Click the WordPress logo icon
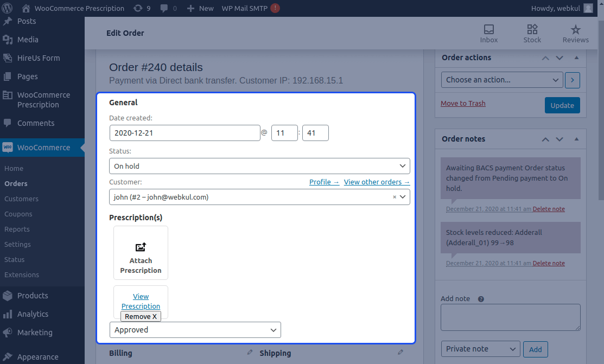 click(7, 8)
